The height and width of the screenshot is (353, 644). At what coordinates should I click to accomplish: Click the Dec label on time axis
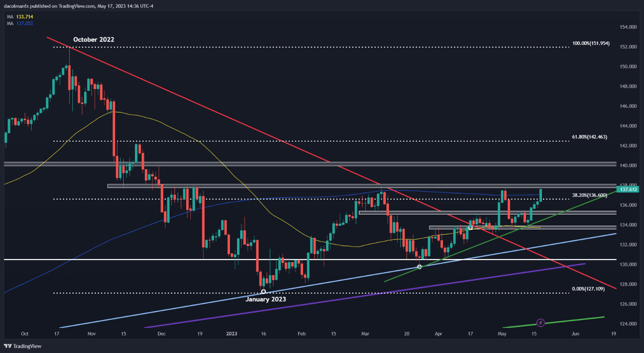coord(162,334)
